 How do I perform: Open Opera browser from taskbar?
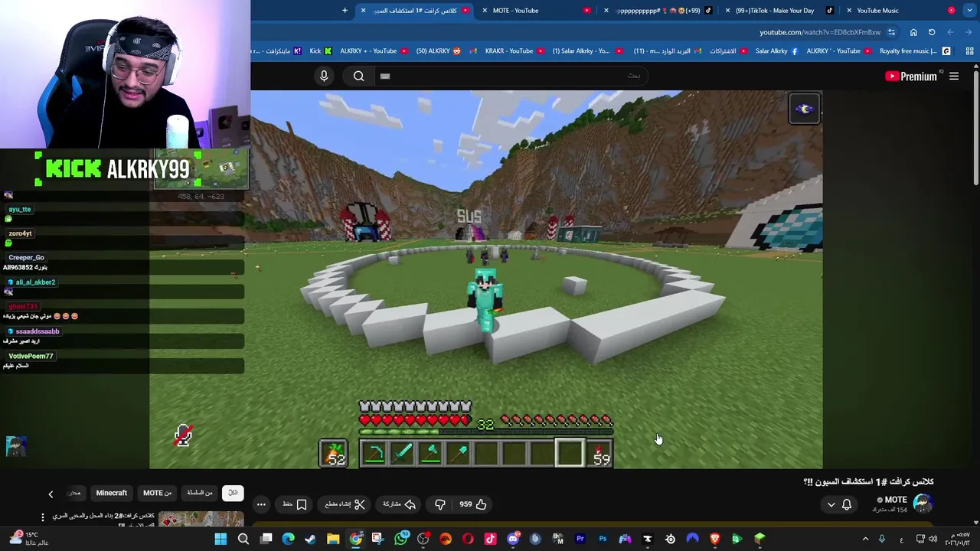point(468,540)
